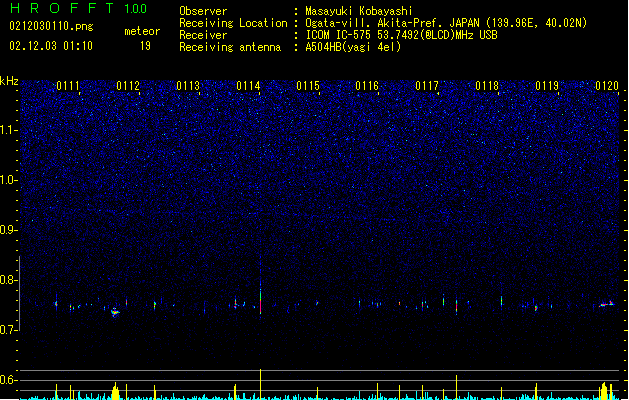Click the 0.8 kHz axis label

pos(9,280)
